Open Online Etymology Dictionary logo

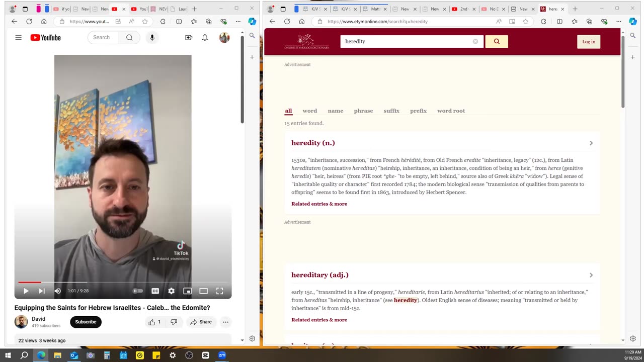click(x=306, y=42)
